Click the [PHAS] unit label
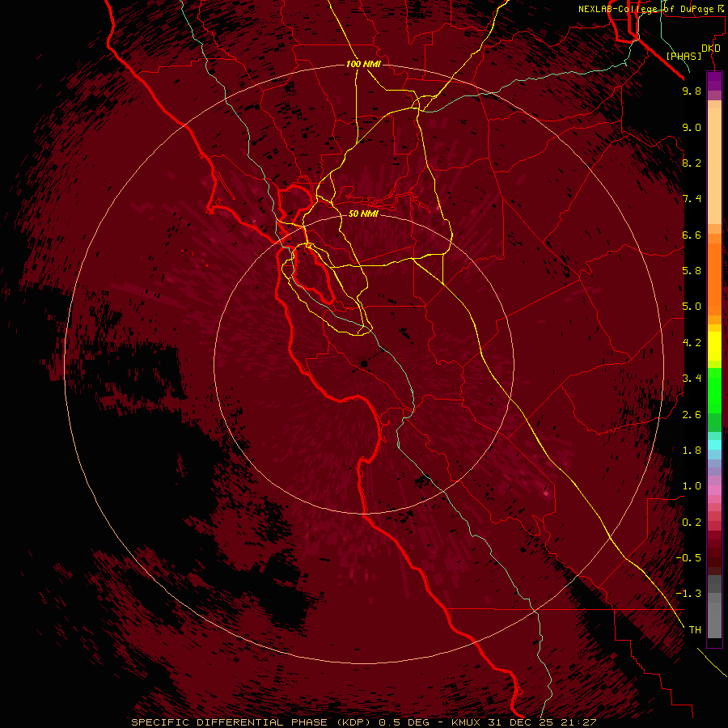The height and width of the screenshot is (728, 728). 684,56
